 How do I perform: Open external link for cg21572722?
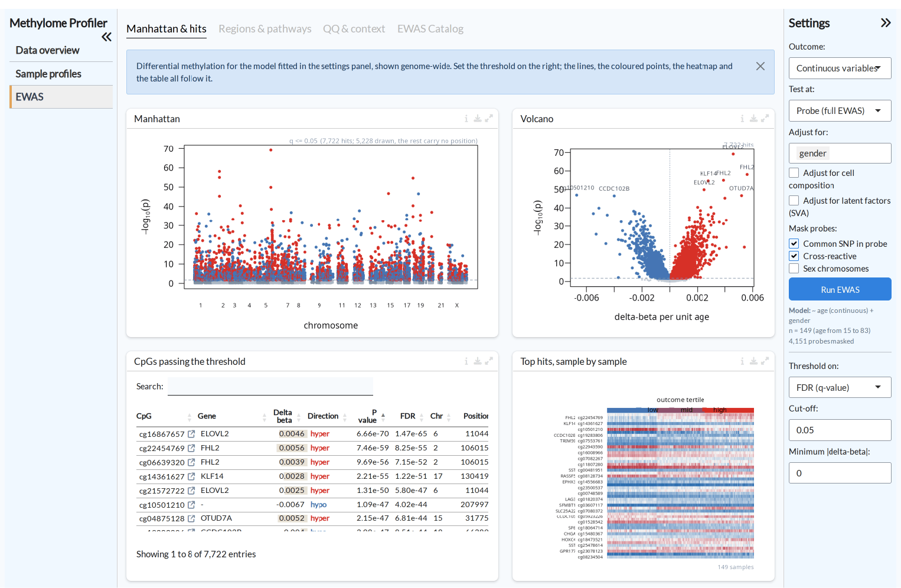pos(191,491)
